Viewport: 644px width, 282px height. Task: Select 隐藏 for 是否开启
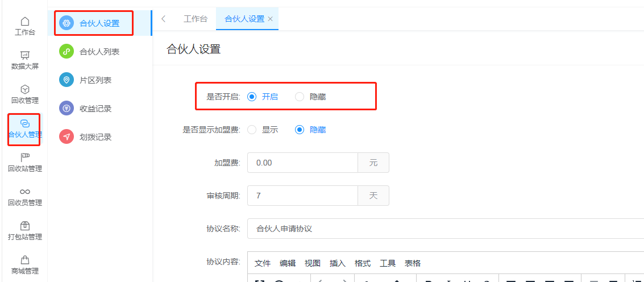tap(300, 97)
